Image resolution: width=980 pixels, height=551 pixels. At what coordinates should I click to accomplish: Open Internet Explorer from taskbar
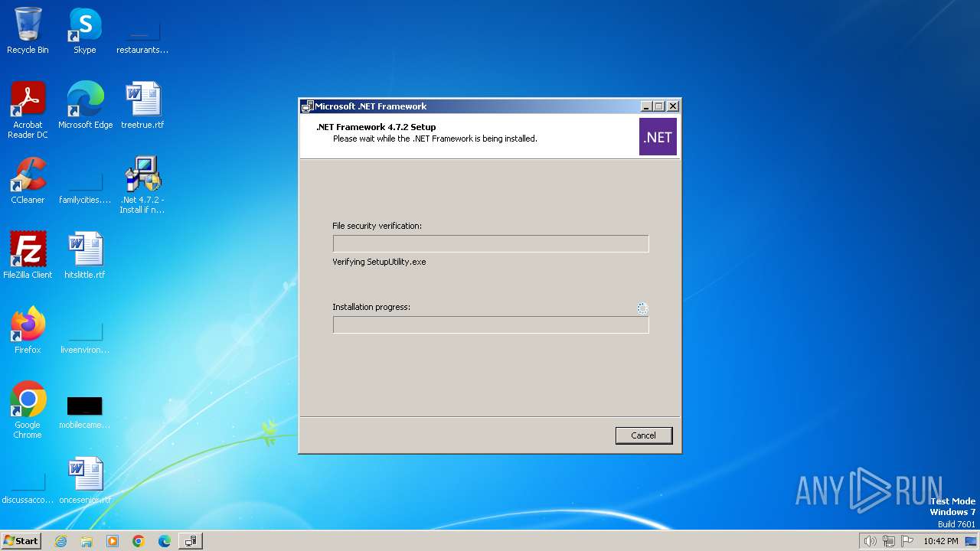click(60, 541)
